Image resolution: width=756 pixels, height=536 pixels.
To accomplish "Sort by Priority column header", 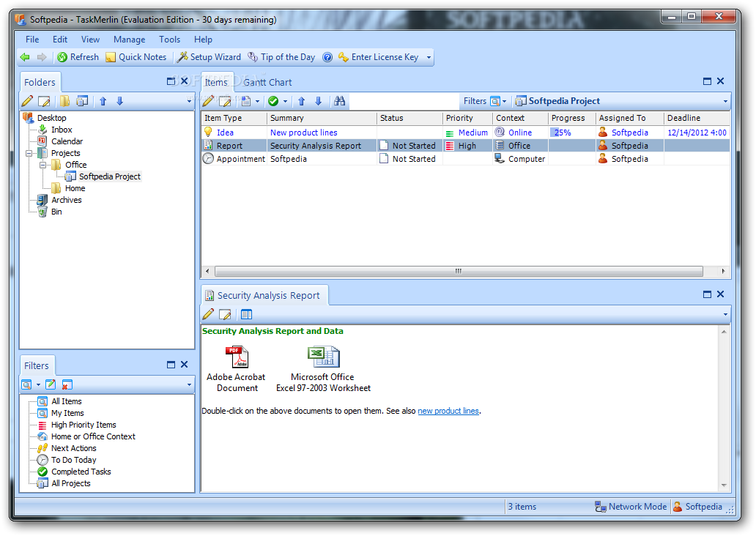I will click(467, 118).
